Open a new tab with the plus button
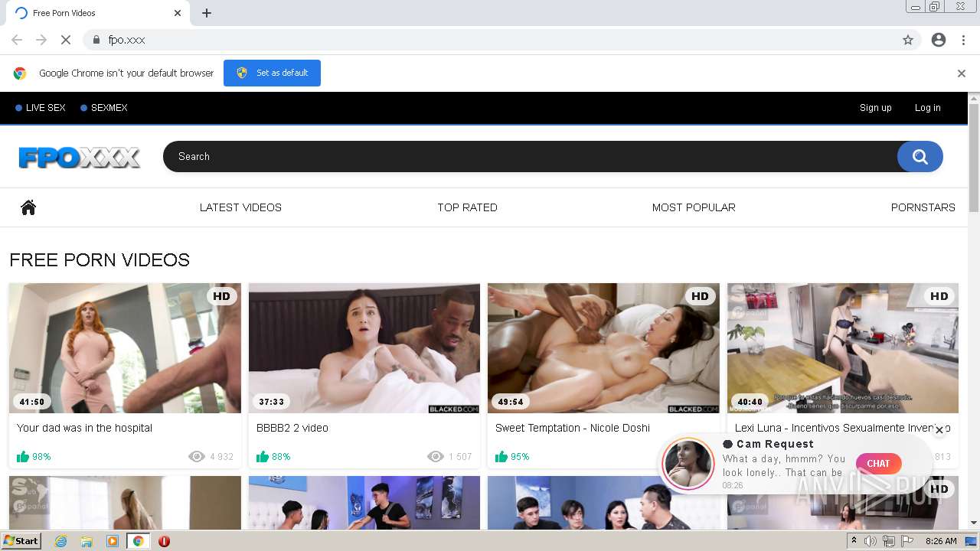The height and width of the screenshot is (551, 980). click(207, 13)
